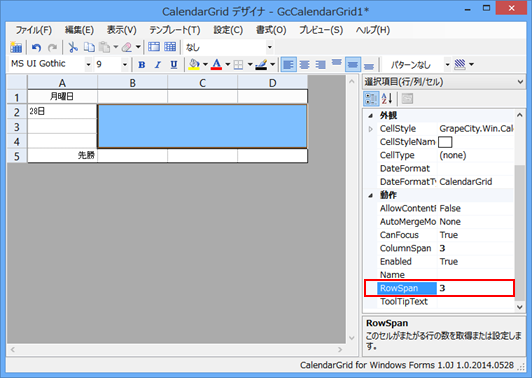This screenshot has height=378, width=532.
Task: Align text to the right
Action: tap(321, 64)
